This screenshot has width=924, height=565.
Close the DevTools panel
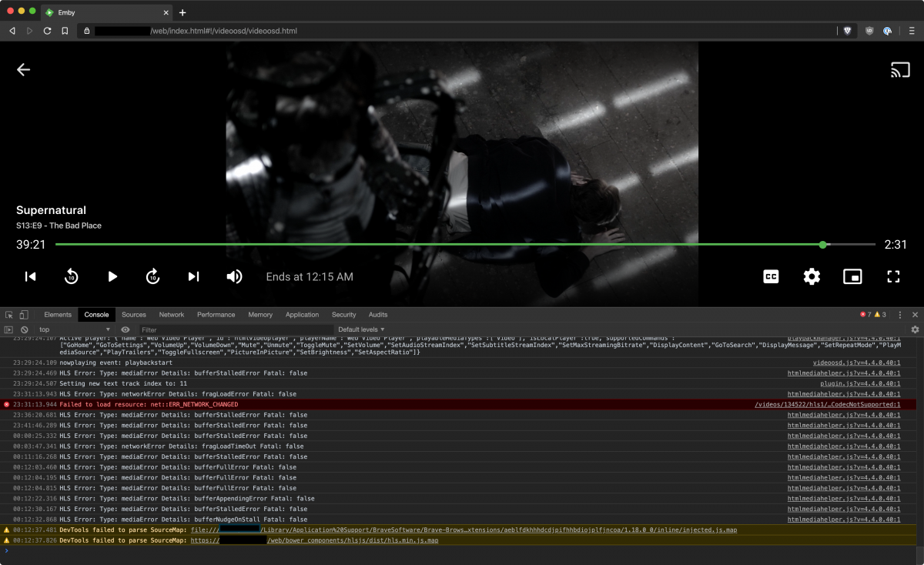coord(915,315)
